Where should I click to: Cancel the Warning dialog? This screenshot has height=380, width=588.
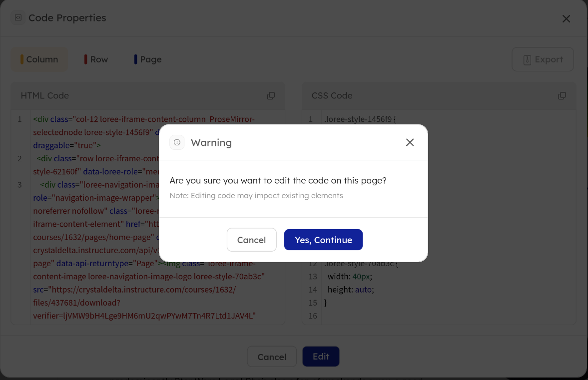click(251, 240)
